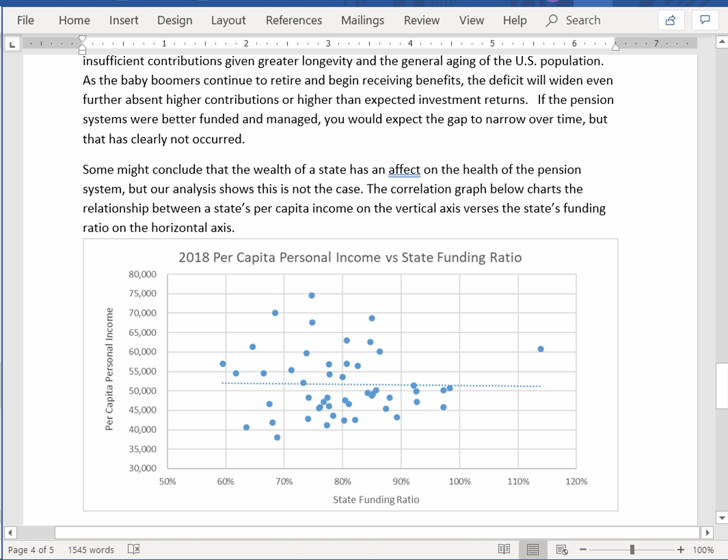Image resolution: width=728 pixels, height=560 pixels.
Task: Open the Comments pane icon
Action: point(705,21)
